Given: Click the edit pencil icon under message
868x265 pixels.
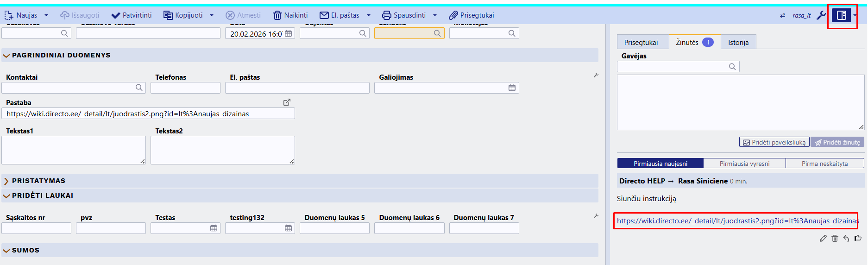Looking at the screenshot, I should coord(823,238).
